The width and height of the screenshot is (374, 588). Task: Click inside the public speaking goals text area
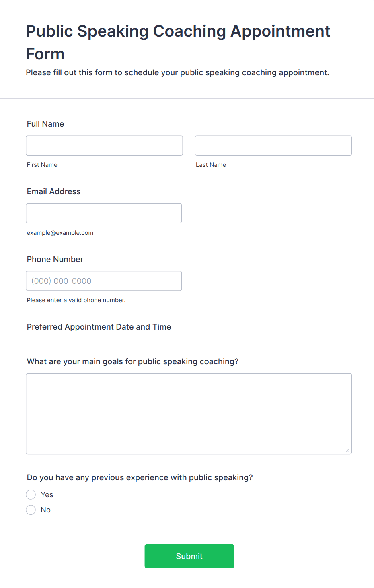pyautogui.click(x=189, y=414)
